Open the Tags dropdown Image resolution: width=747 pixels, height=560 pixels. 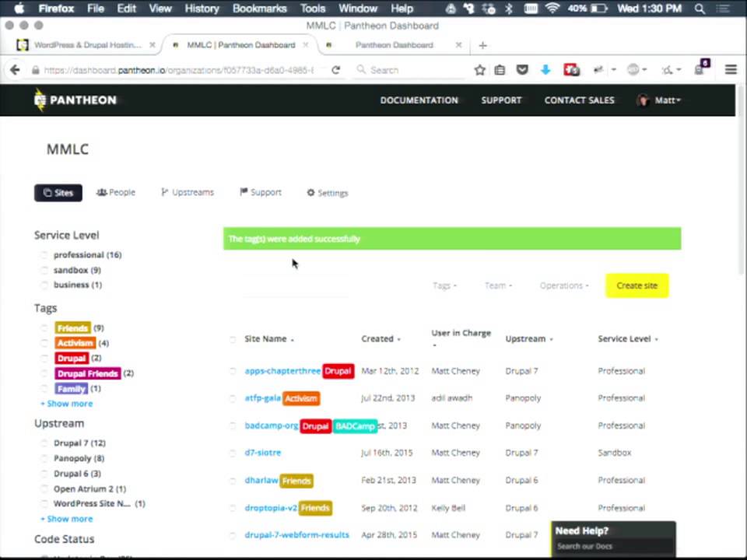point(444,285)
